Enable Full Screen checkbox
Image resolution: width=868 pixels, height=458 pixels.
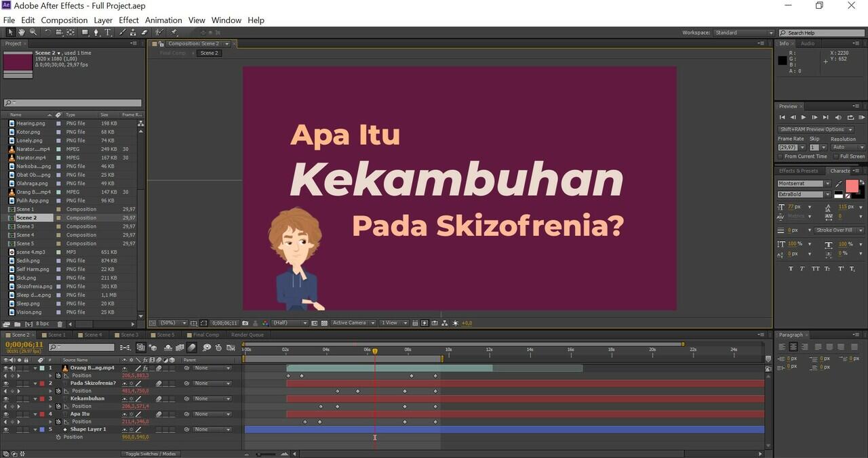836,157
